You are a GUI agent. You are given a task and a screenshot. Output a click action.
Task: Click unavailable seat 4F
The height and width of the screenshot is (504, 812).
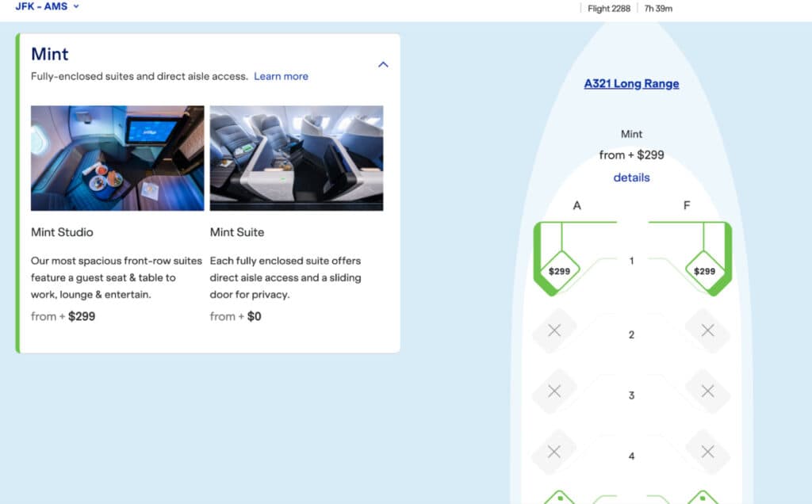[708, 452]
